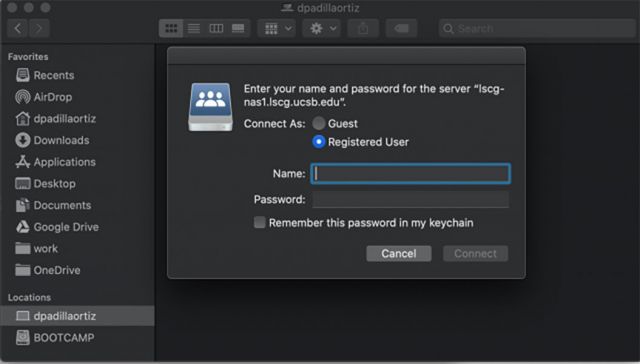Click into the Password field
The image size is (640, 364).
(x=411, y=200)
